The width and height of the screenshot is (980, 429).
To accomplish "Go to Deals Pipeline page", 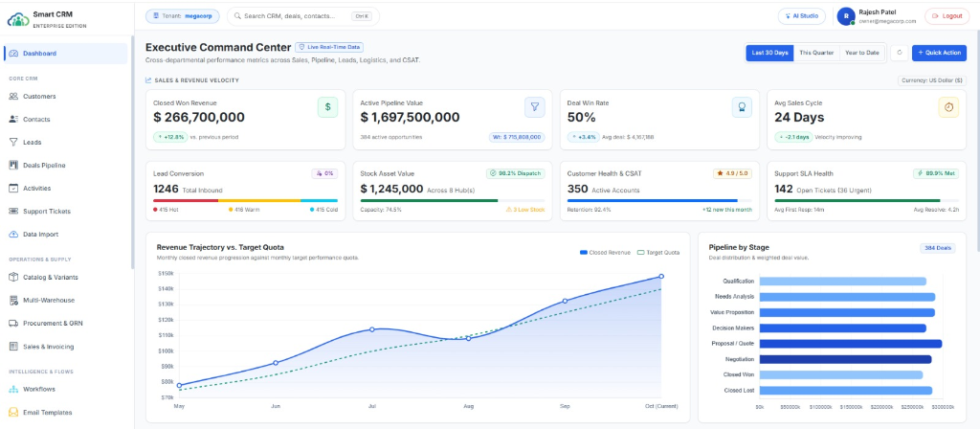I will [66, 165].
